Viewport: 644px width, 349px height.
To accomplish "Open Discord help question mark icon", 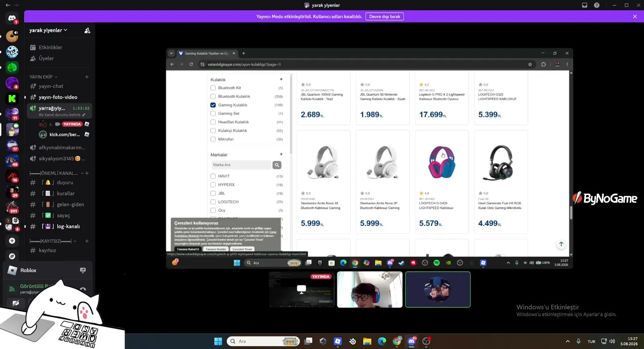I will (x=597, y=5).
